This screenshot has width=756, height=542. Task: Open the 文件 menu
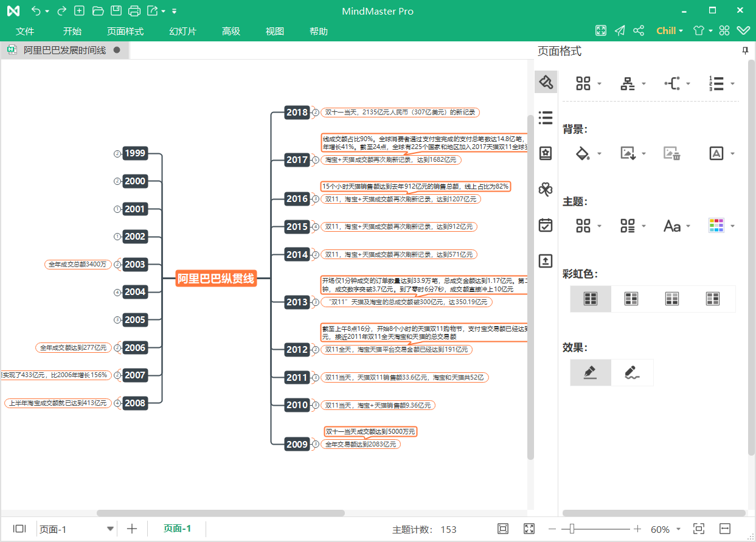(25, 32)
